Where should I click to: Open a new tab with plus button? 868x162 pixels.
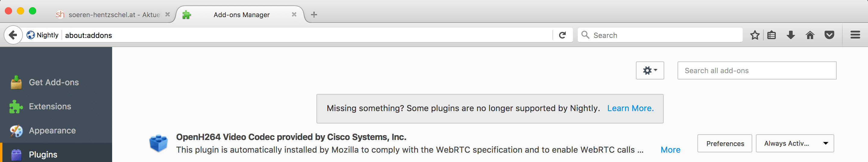[314, 14]
